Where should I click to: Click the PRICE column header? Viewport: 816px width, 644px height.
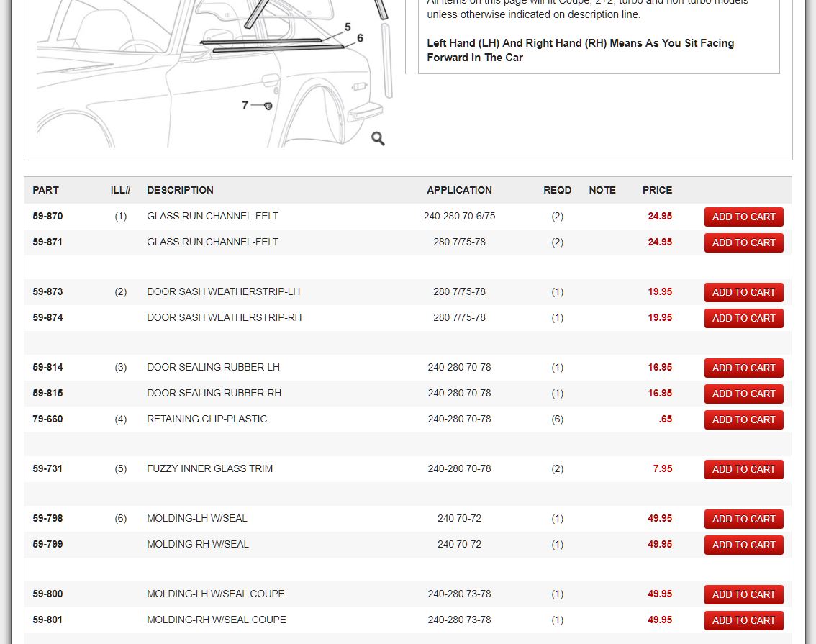tap(657, 190)
